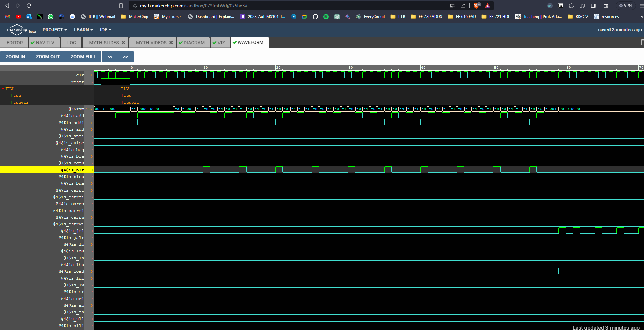Open the RISC-V bookmarks folder
This screenshot has width=644, height=330.
578,16
